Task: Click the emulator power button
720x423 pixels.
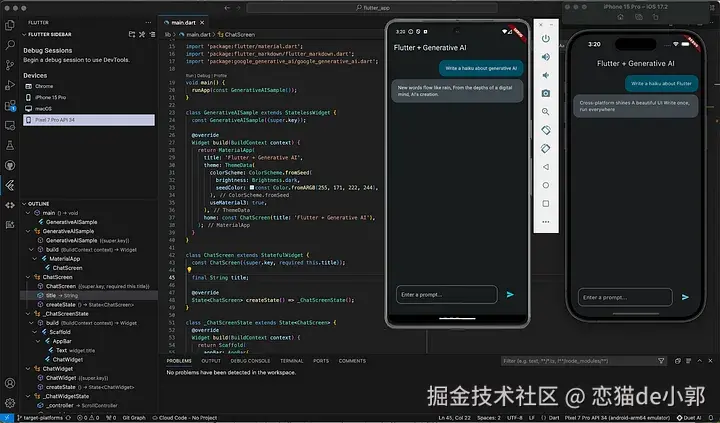Action: tap(546, 39)
